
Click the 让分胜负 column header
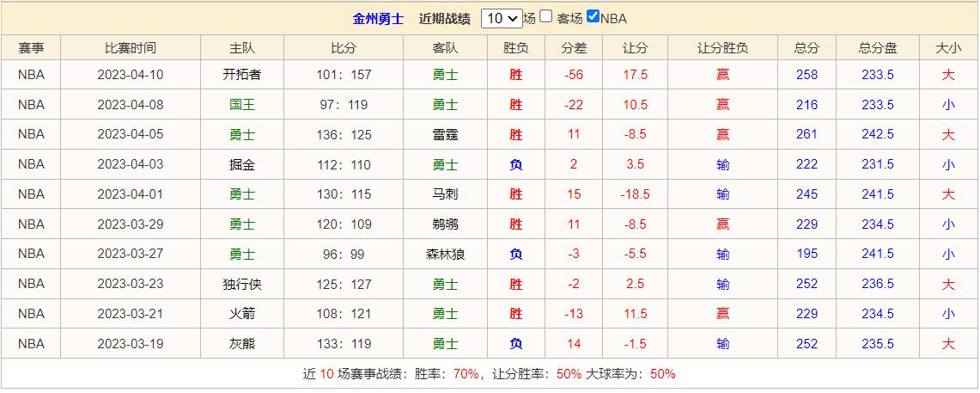click(722, 47)
